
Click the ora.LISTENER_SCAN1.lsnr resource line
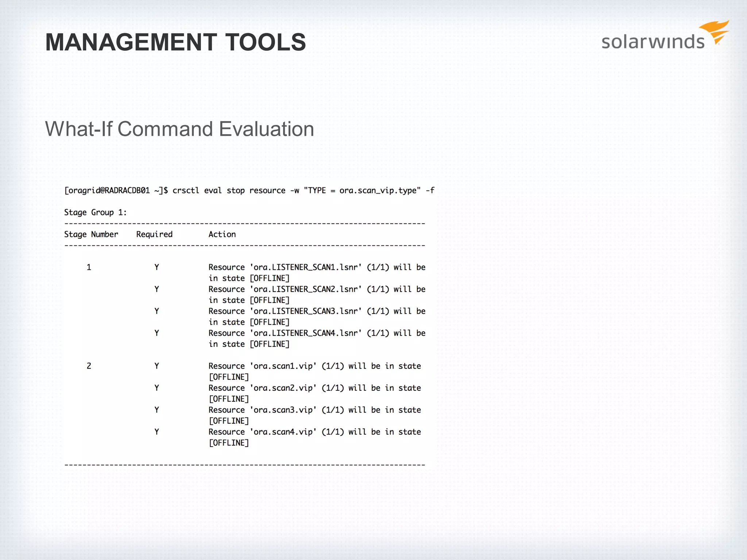click(317, 267)
